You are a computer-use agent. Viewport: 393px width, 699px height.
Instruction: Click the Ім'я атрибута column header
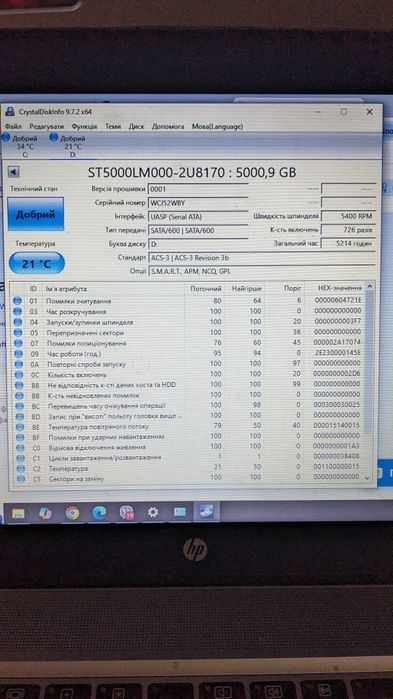click(67, 289)
